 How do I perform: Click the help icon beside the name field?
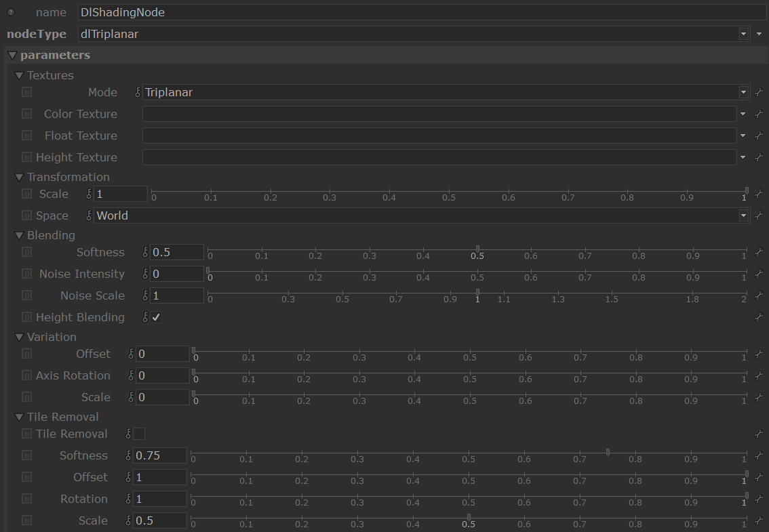click(10, 12)
